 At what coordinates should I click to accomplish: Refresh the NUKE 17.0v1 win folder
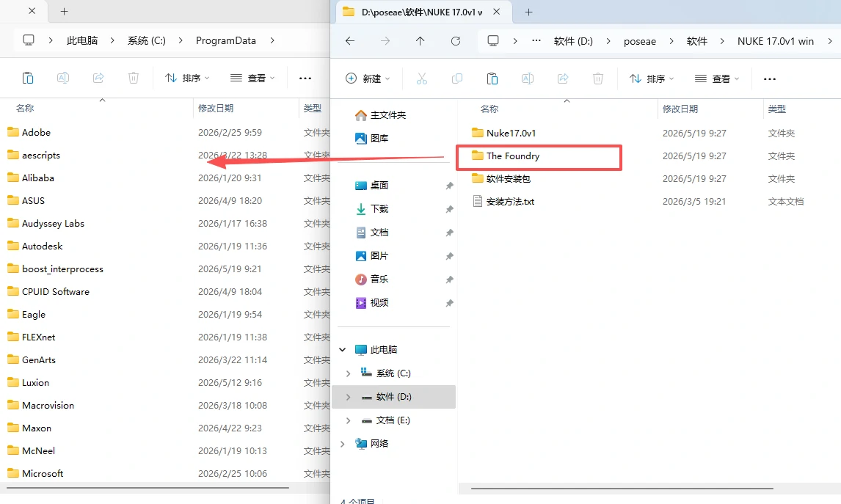pyautogui.click(x=456, y=41)
